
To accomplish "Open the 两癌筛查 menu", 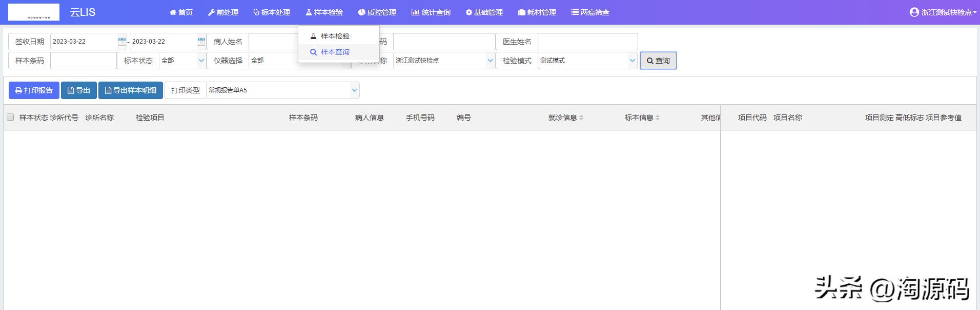I will 590,12.
